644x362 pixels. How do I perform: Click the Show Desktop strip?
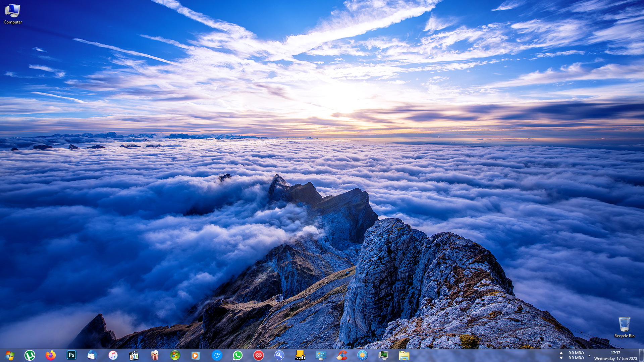[641, 355]
